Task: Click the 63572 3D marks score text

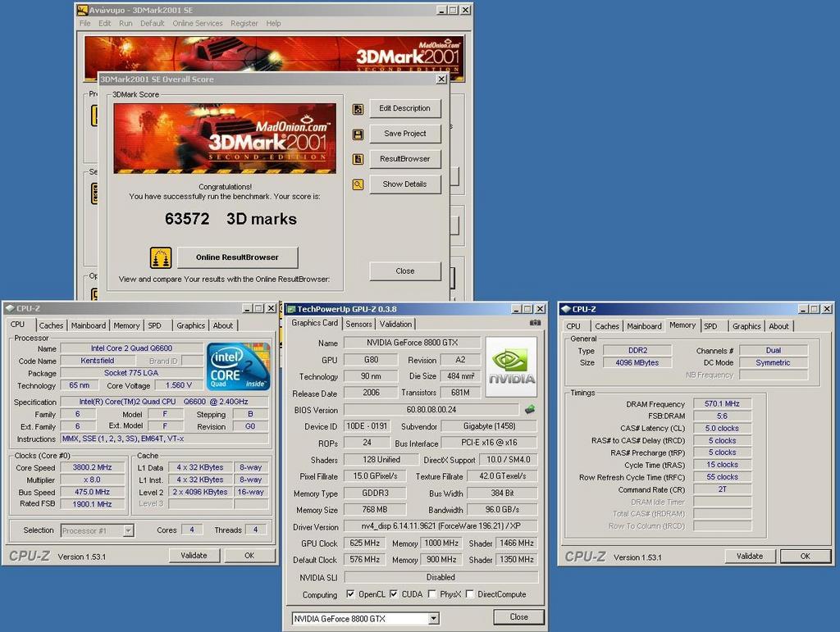Action: click(x=231, y=219)
